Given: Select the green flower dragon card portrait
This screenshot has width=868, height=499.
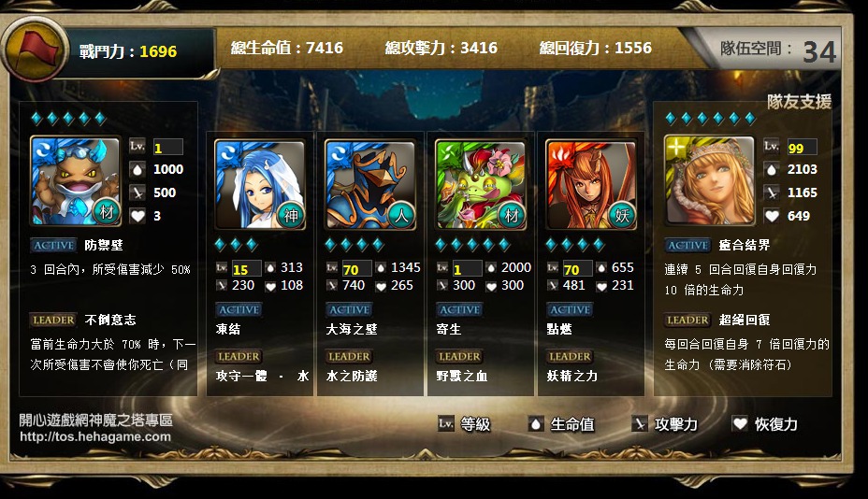Looking at the screenshot, I should (x=481, y=185).
